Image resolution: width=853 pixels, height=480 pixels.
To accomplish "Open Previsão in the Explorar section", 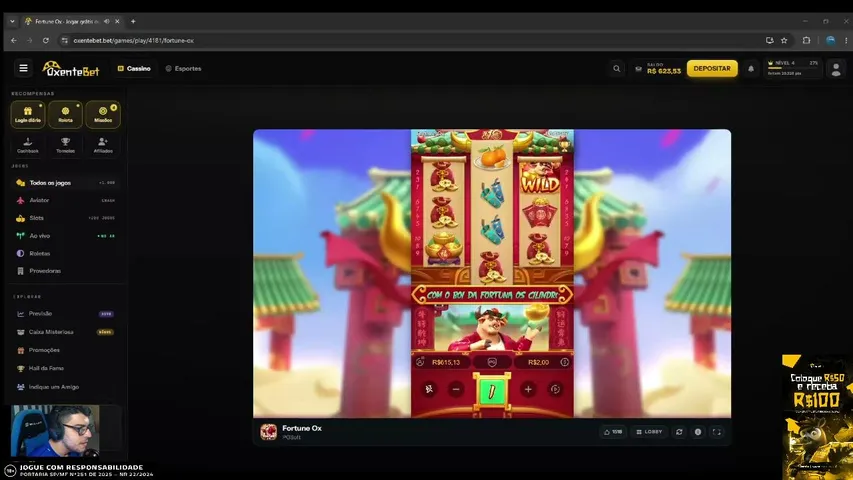I will (65, 313).
